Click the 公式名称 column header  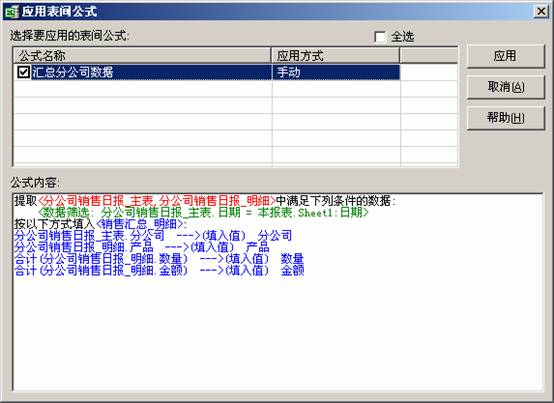[x=142, y=55]
